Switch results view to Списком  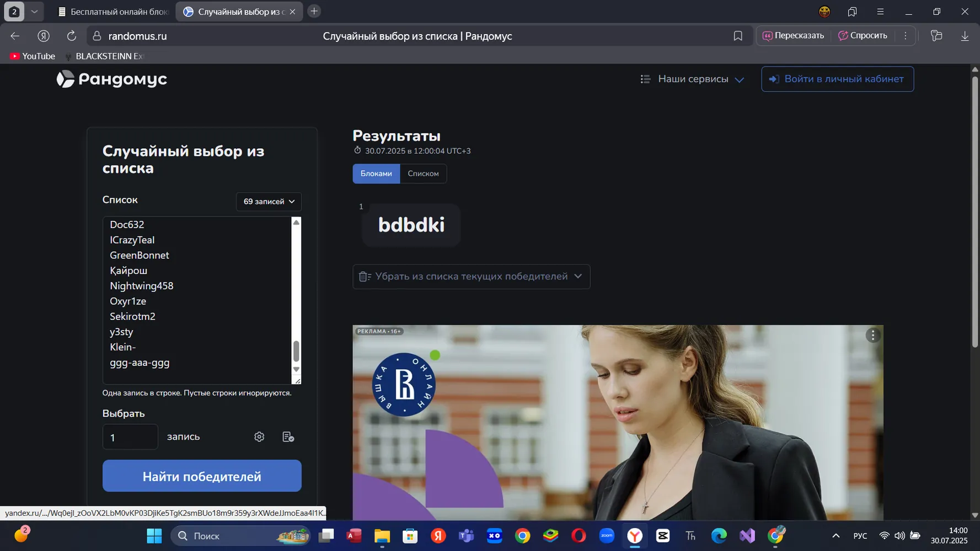click(423, 174)
